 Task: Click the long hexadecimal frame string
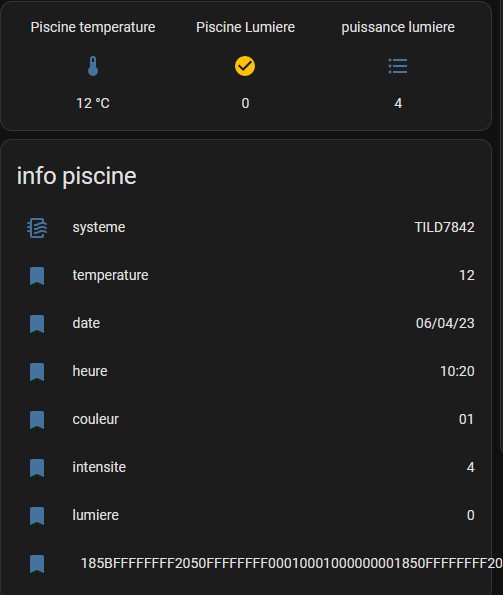point(291,563)
